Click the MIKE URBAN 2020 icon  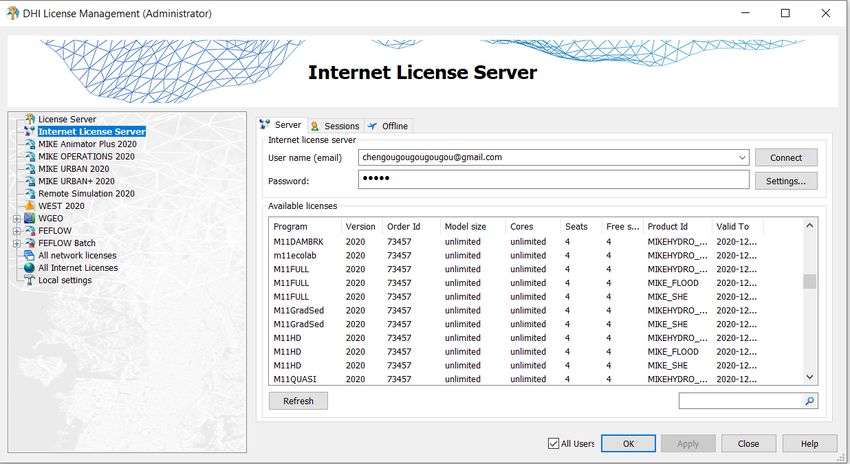(x=30, y=169)
